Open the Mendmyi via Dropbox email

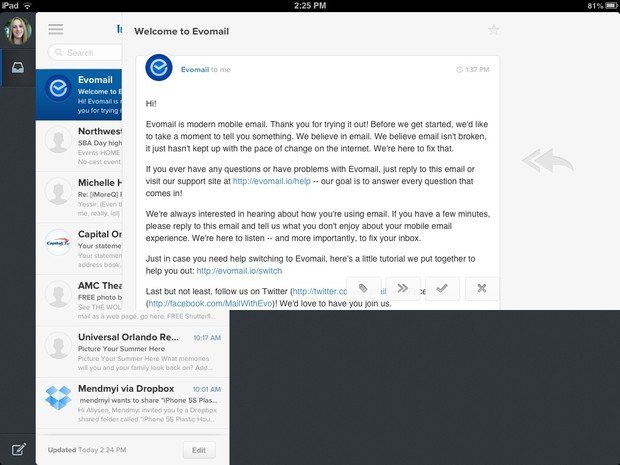tap(132, 403)
